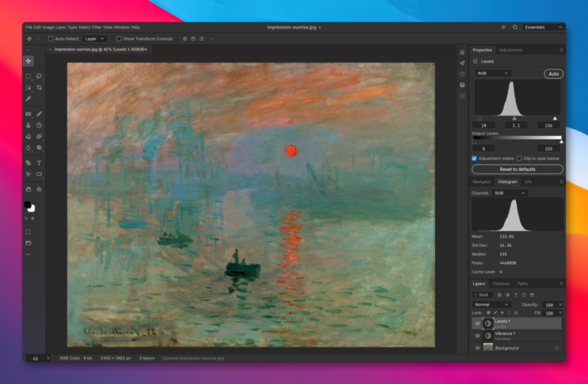This screenshot has width=588, height=384.
Task: Select the History Brush clock icon
Action: click(x=39, y=125)
